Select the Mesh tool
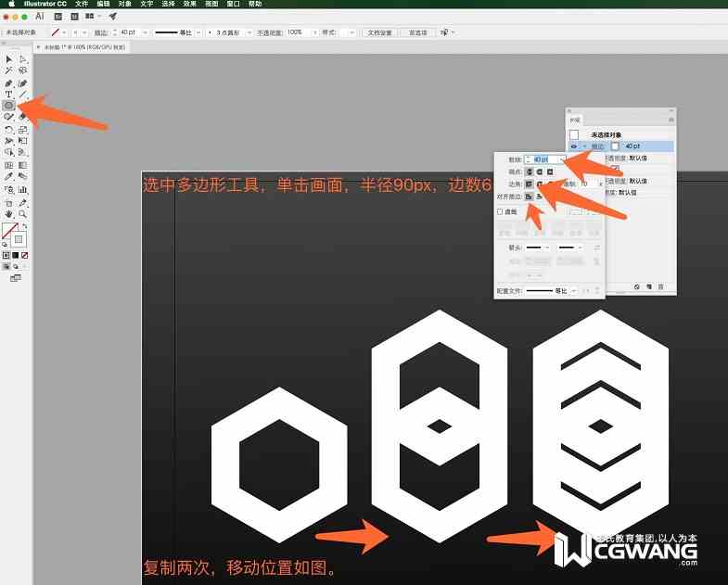728x585 pixels. 8,165
